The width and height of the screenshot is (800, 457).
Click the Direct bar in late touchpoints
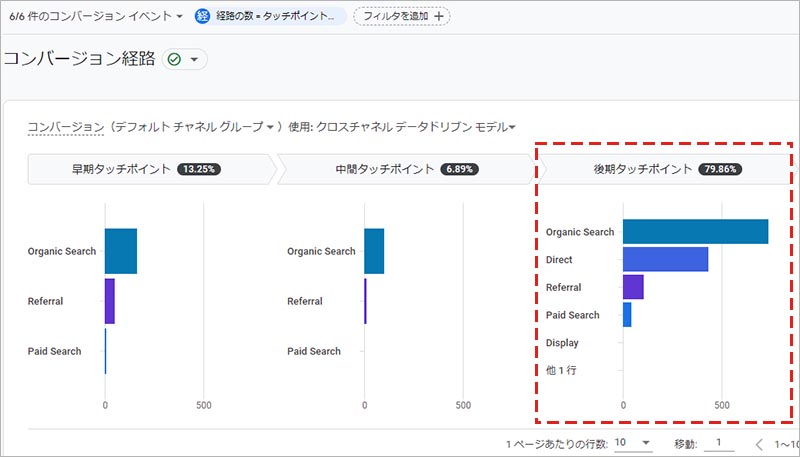click(665, 260)
